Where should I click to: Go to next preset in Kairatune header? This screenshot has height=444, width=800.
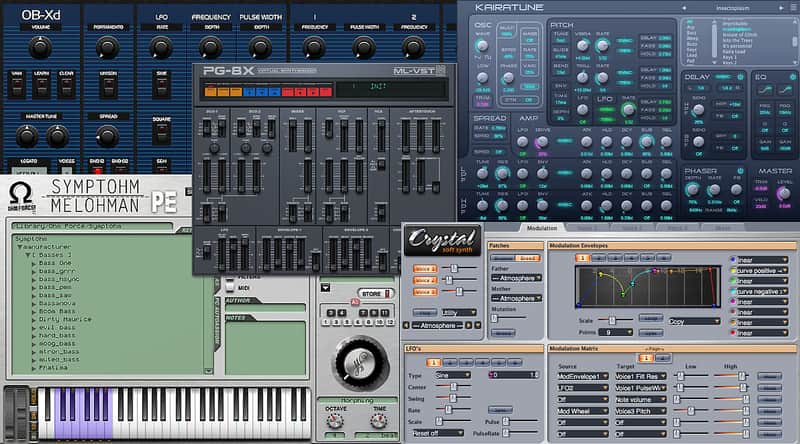tap(780, 8)
